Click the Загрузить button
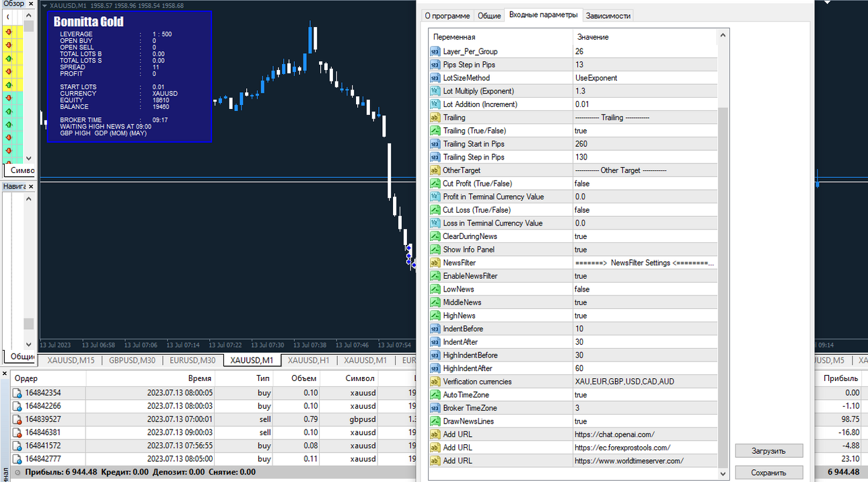 pyautogui.click(x=768, y=451)
